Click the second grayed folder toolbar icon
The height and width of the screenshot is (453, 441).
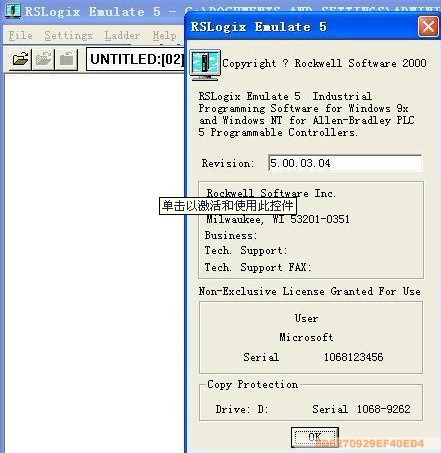[43, 60]
